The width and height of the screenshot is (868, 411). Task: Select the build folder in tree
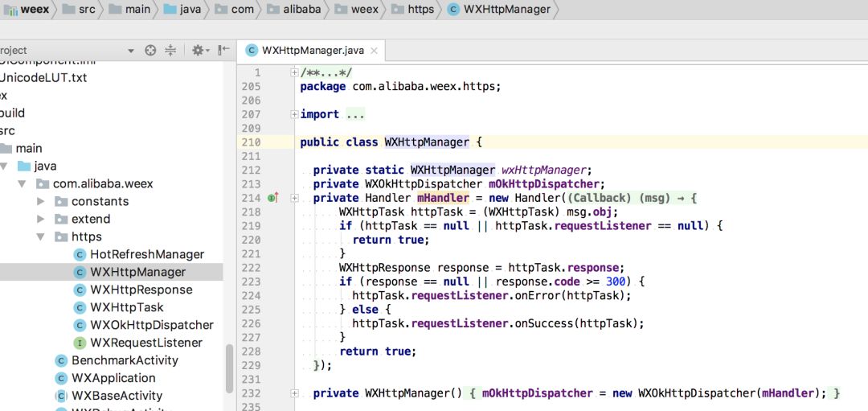(12, 113)
